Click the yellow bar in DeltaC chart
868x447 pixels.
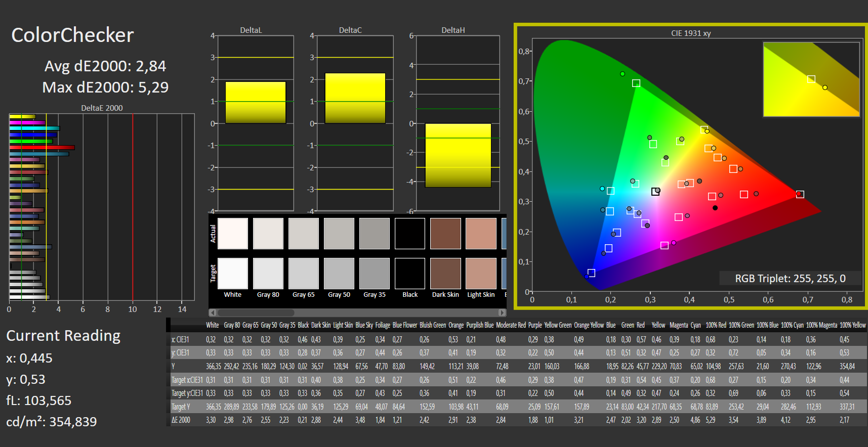click(x=355, y=99)
